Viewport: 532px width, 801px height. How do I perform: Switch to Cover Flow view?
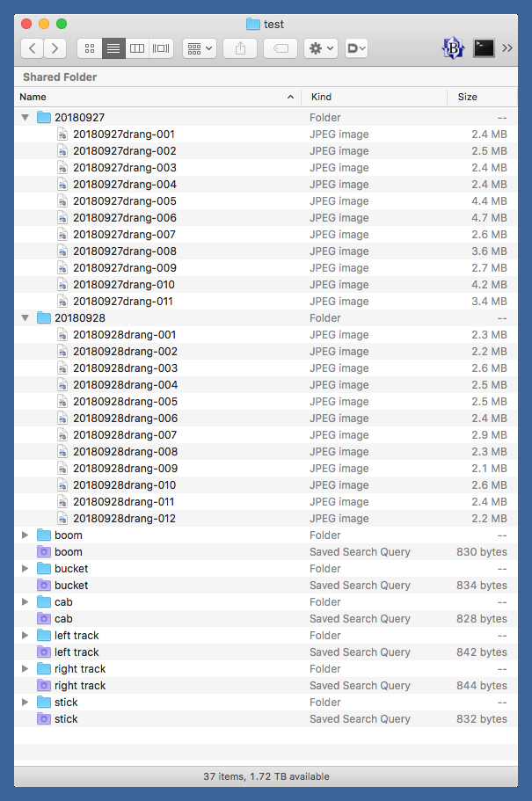(161, 49)
